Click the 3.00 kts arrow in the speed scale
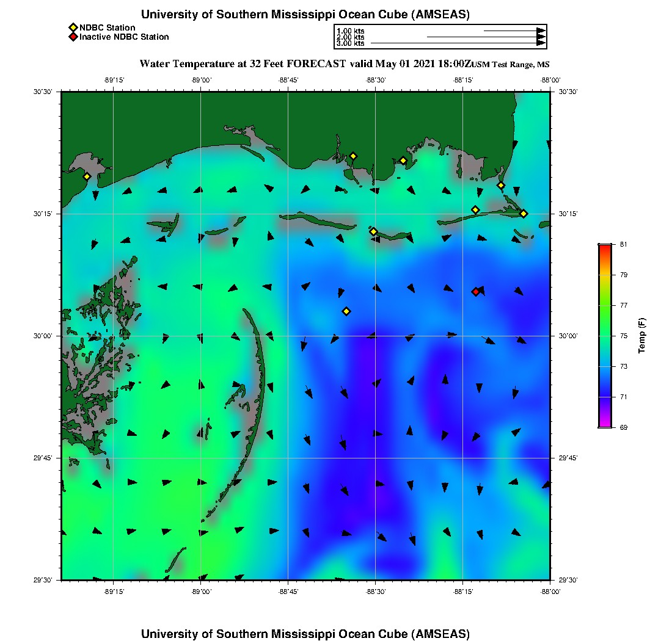 click(458, 43)
